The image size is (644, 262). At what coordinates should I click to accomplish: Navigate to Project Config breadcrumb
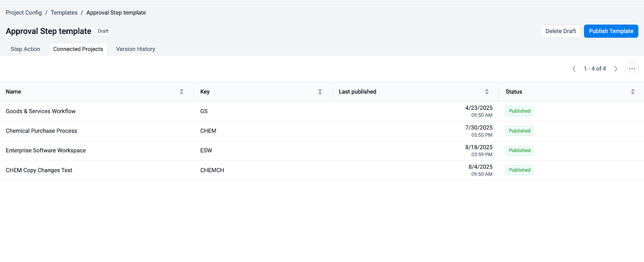tap(24, 12)
